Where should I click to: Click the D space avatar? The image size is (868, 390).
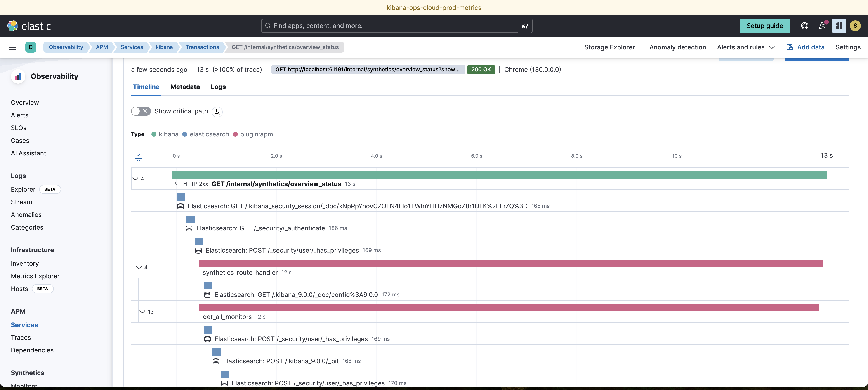31,47
